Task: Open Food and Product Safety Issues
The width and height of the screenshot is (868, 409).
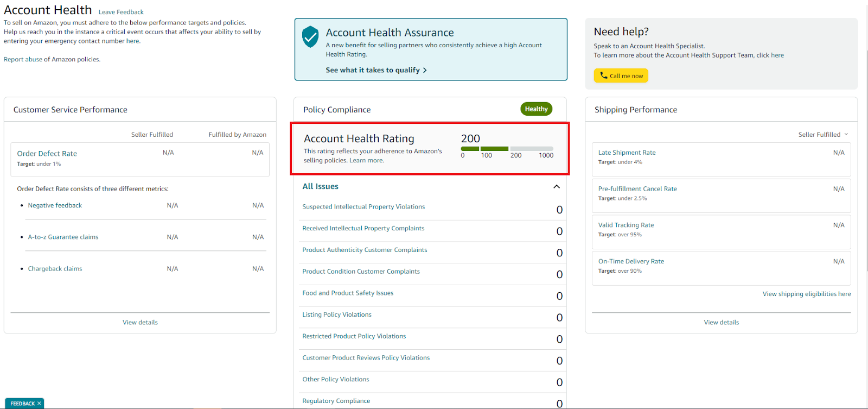Action: click(348, 293)
